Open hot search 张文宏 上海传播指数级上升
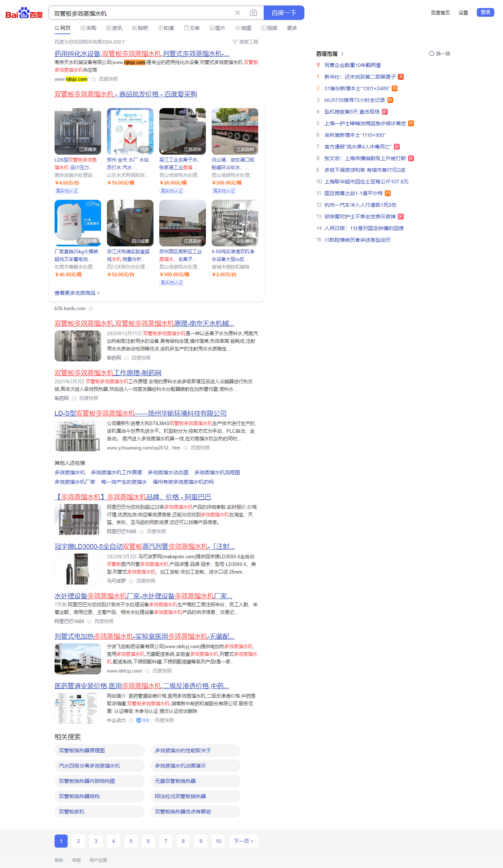This screenshot has height=868, width=503. tap(365, 158)
